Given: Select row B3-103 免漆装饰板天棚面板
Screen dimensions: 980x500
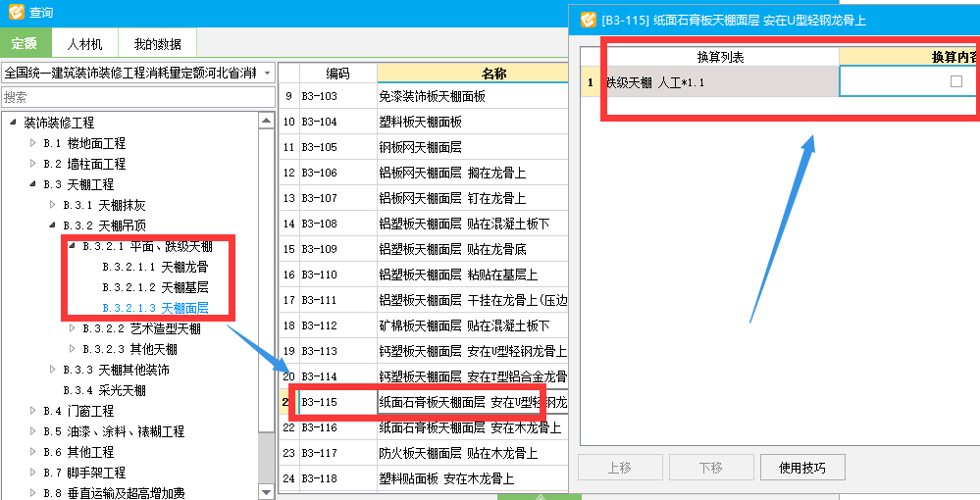Looking at the screenshot, I should pos(424,96).
